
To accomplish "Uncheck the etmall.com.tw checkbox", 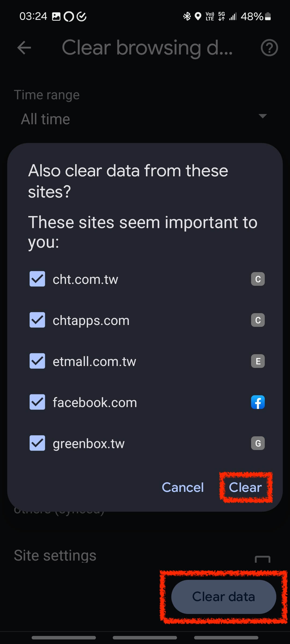I will coord(37,361).
